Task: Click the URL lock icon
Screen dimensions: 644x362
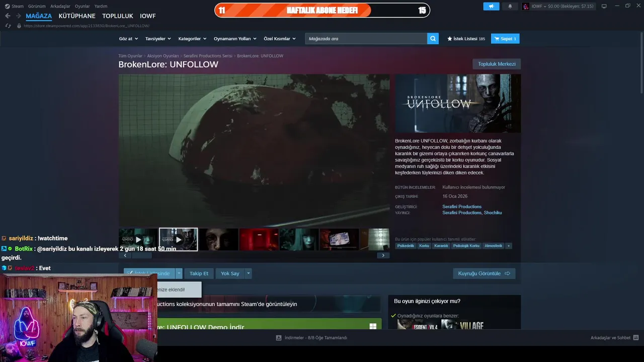Action: point(19,26)
